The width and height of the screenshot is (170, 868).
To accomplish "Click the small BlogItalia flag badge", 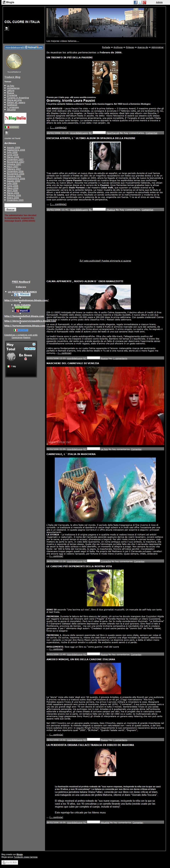I will tap(12, 127).
